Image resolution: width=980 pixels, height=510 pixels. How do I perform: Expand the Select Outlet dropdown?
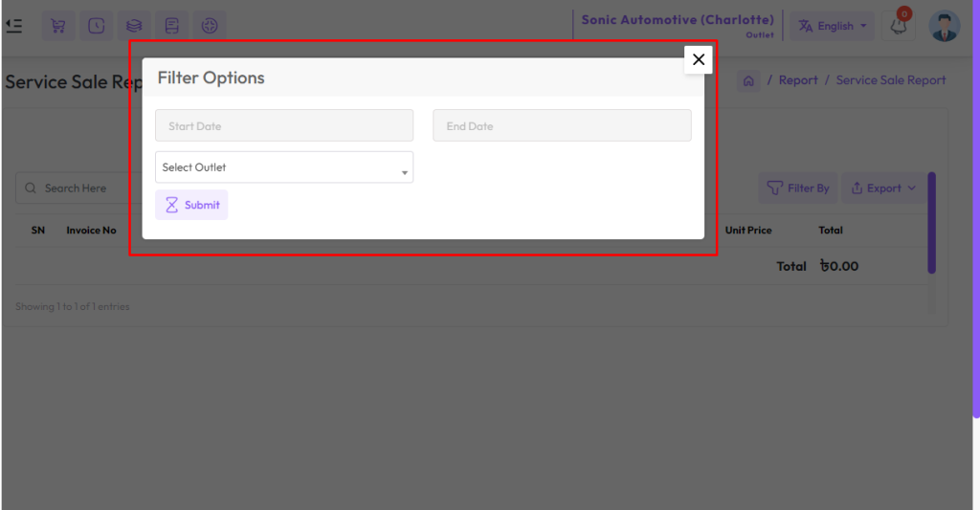pyautogui.click(x=284, y=166)
